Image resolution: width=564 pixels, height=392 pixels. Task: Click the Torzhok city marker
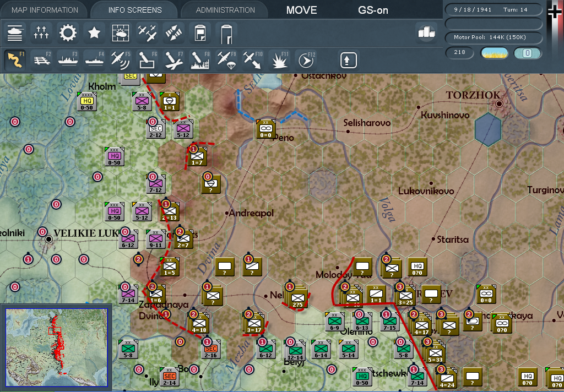pyautogui.click(x=499, y=104)
